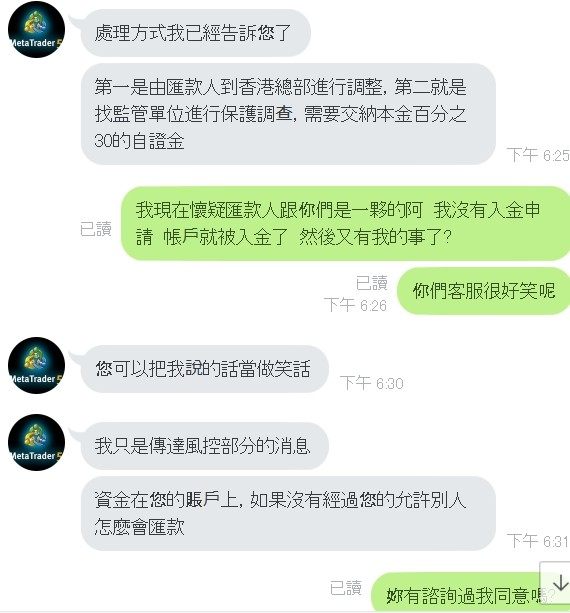Click the bubble 您可以把我說的話當做笑話
This screenshot has width=570, height=613.
coord(204,369)
